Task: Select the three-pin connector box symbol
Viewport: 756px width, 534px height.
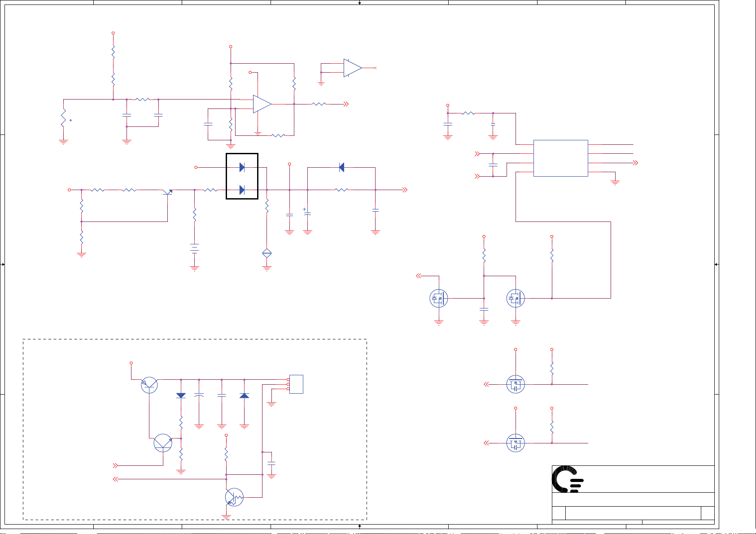Action: pyautogui.click(x=296, y=384)
